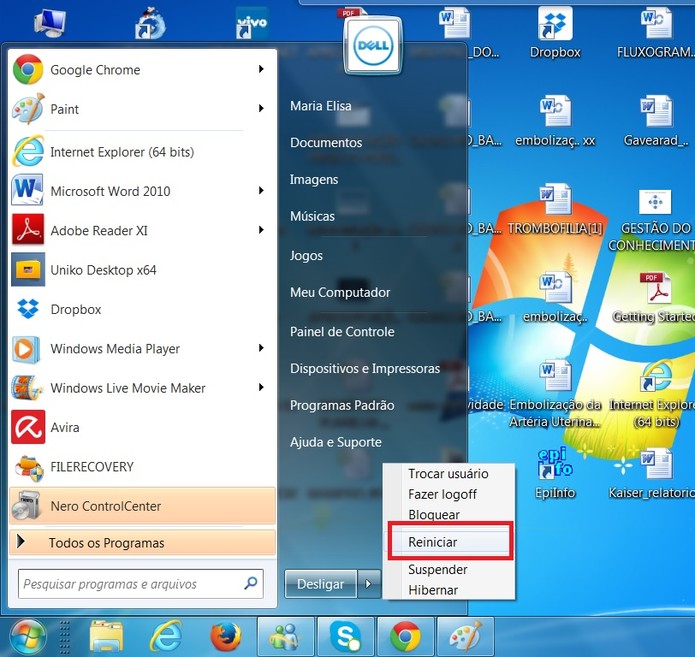Open Getting Started PDF on desktop
The width and height of the screenshot is (695, 657).
654,297
